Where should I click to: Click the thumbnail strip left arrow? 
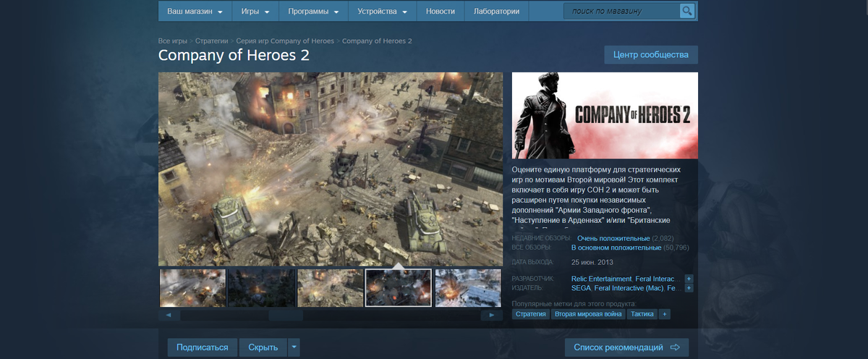tap(169, 316)
